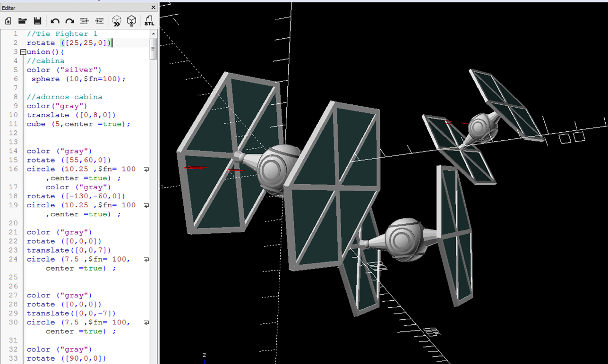The height and width of the screenshot is (364, 608).
Task: Open an existing script file
Action: tap(23, 21)
